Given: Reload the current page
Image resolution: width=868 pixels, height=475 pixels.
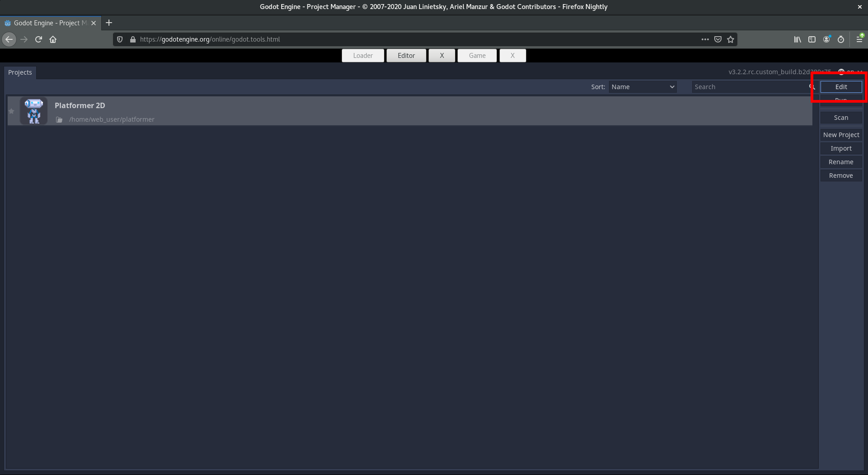Looking at the screenshot, I should 38,39.
